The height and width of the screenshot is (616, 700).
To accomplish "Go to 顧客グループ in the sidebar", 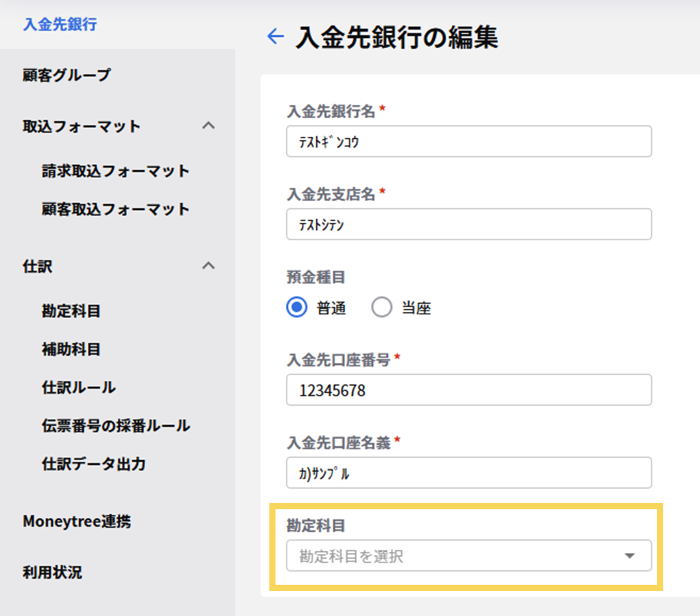I will [66, 75].
